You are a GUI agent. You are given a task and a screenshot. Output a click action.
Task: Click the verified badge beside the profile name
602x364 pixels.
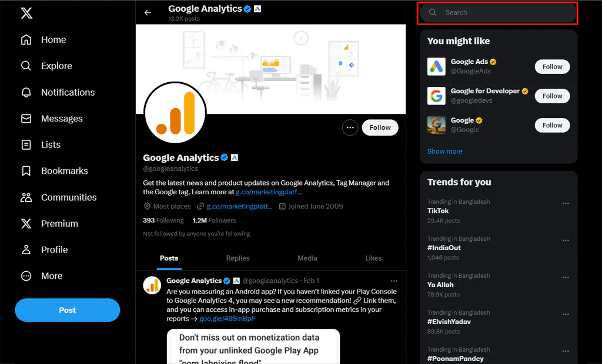tap(224, 157)
